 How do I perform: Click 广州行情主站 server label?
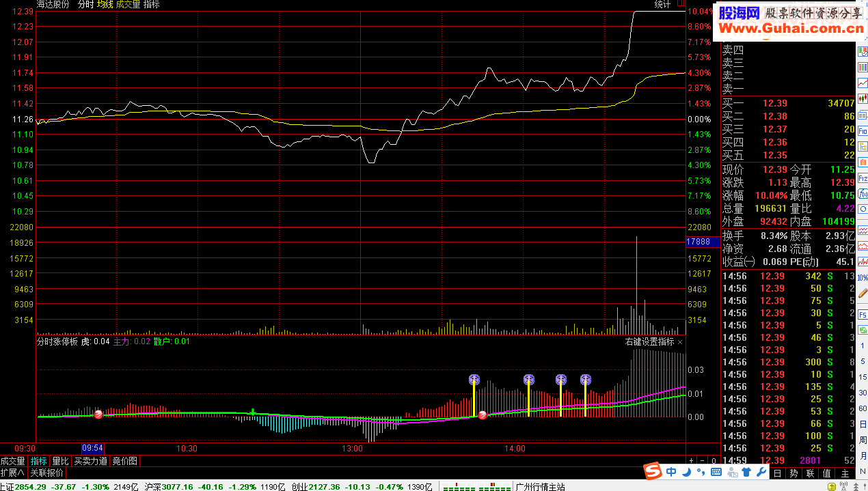click(x=541, y=486)
